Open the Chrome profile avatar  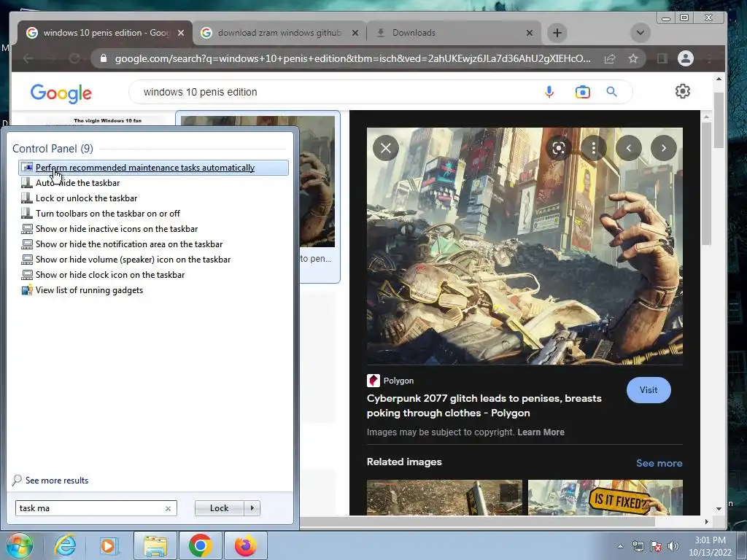click(x=685, y=58)
